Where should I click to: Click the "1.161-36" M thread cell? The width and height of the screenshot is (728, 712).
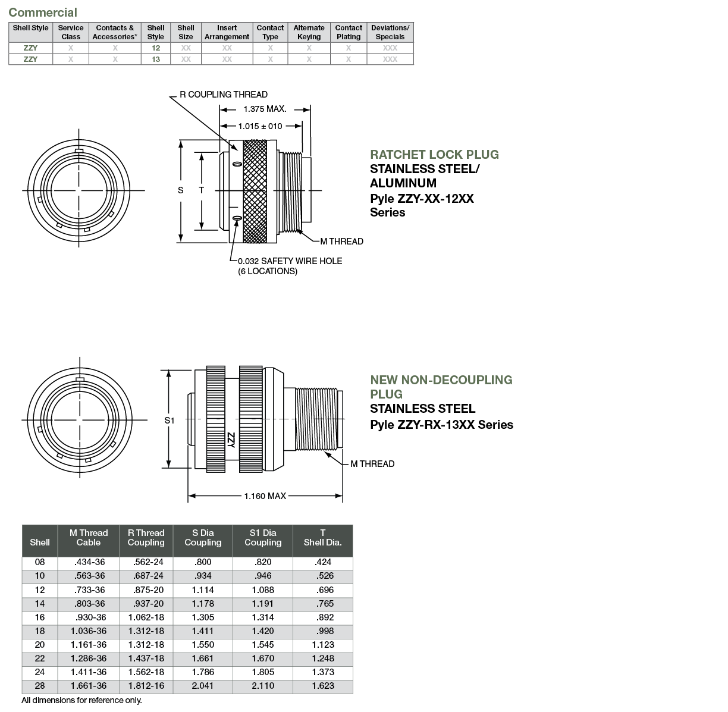tap(89, 645)
